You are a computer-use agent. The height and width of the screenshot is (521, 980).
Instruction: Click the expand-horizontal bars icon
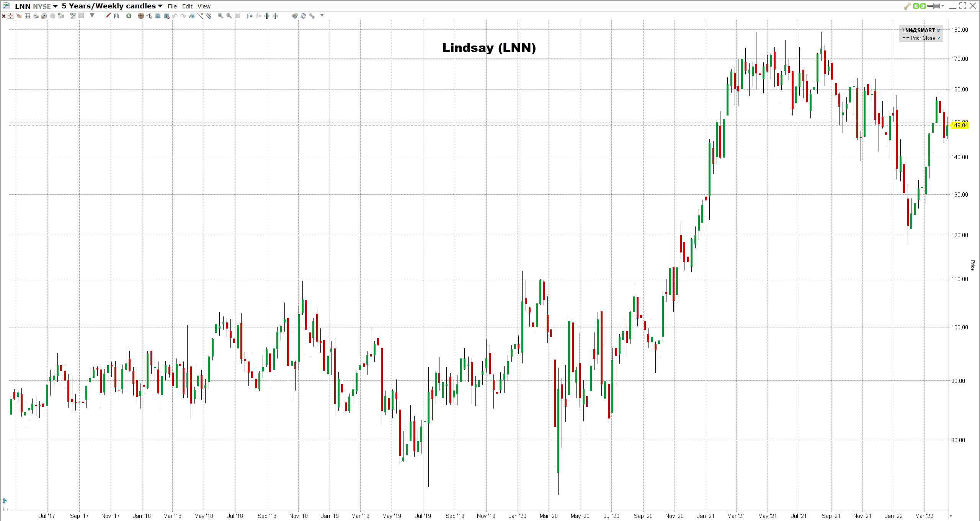coord(267,16)
